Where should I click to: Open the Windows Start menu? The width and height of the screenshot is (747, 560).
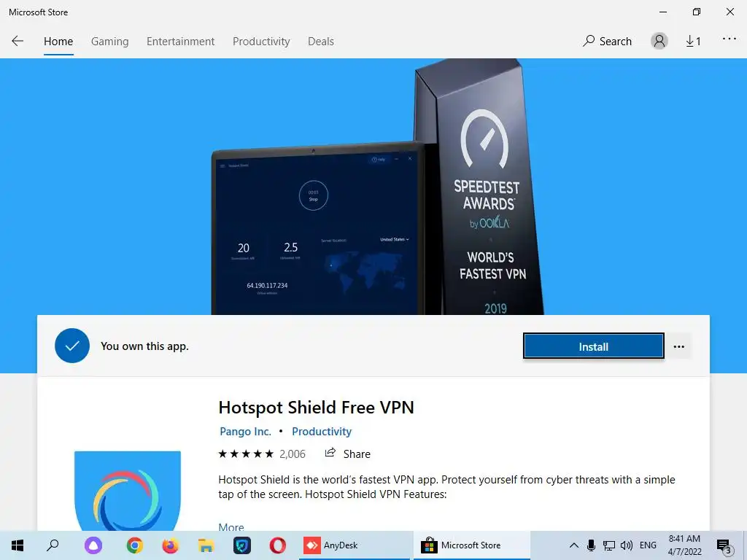pyautogui.click(x=18, y=545)
